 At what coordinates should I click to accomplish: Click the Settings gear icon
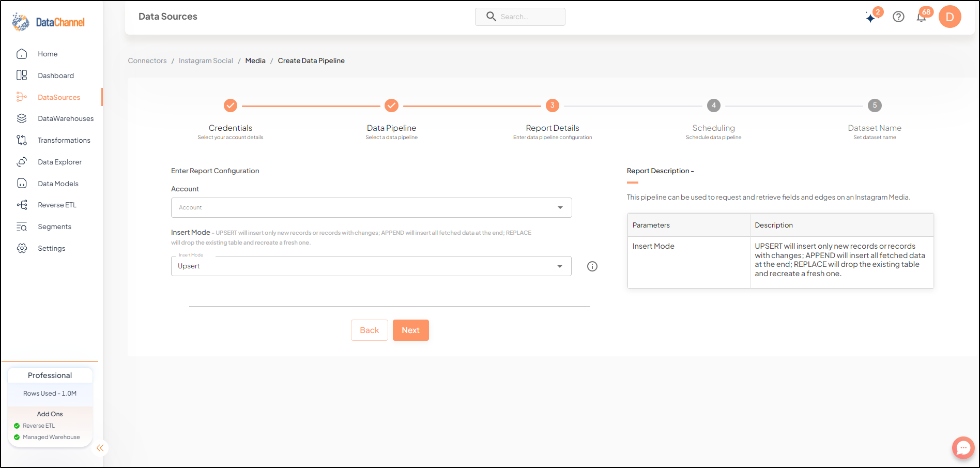[x=22, y=248]
